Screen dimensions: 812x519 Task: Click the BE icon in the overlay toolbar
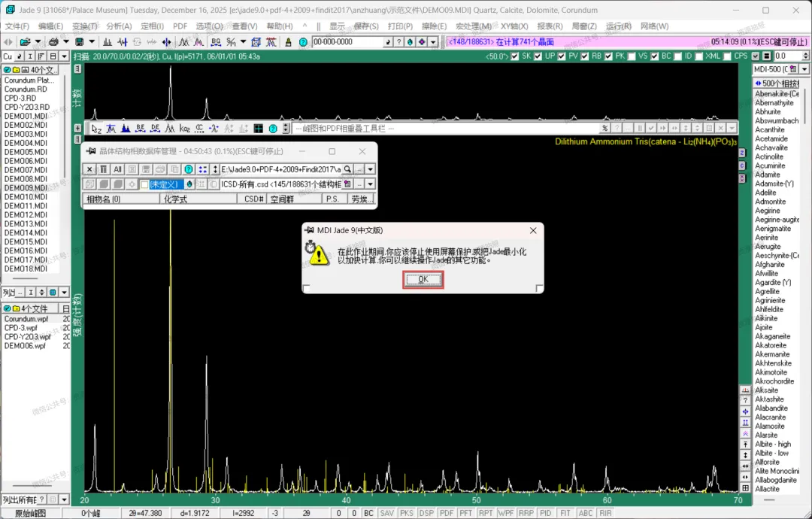[x=141, y=129]
